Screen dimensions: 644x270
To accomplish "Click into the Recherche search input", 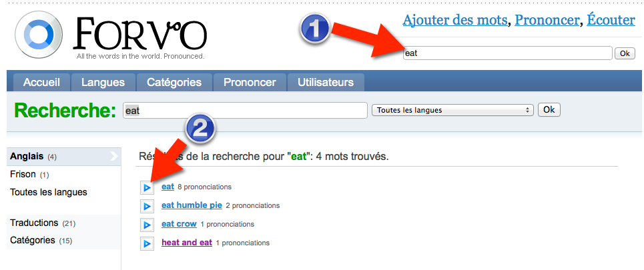I will 245,111.
